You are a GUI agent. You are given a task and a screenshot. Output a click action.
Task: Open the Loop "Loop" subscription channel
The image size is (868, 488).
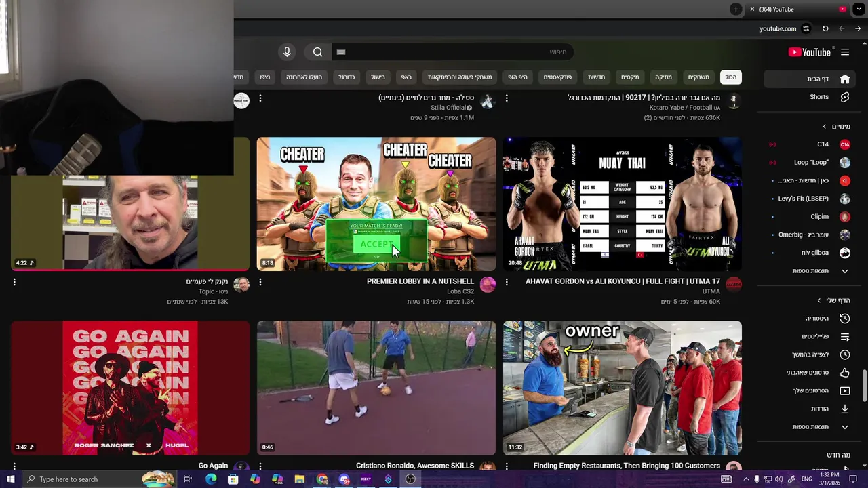[809, 163]
